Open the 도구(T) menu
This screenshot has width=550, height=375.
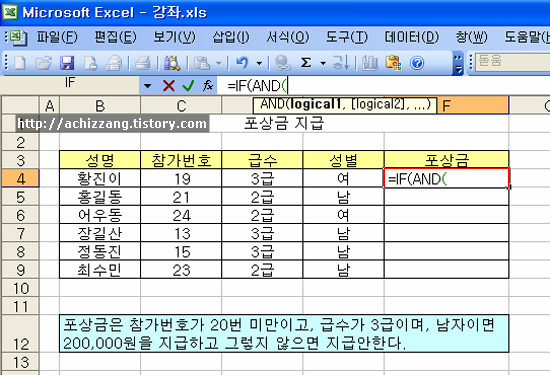point(347,37)
